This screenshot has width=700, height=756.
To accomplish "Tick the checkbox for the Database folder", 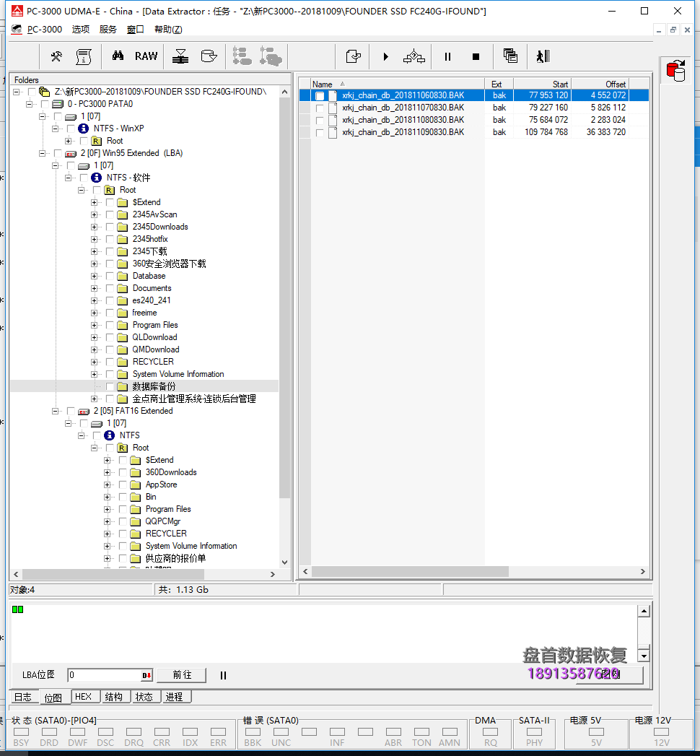I will point(110,276).
